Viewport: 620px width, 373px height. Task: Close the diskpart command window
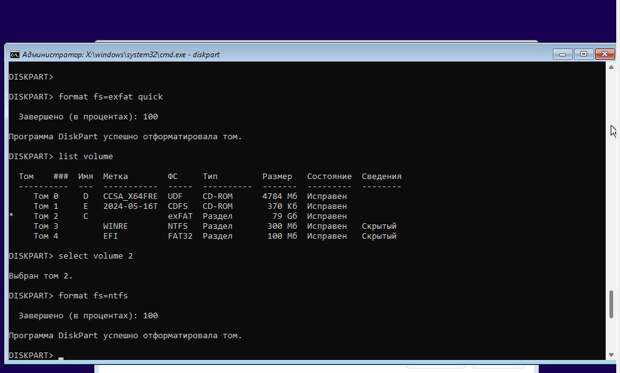pyautogui.click(x=605, y=54)
